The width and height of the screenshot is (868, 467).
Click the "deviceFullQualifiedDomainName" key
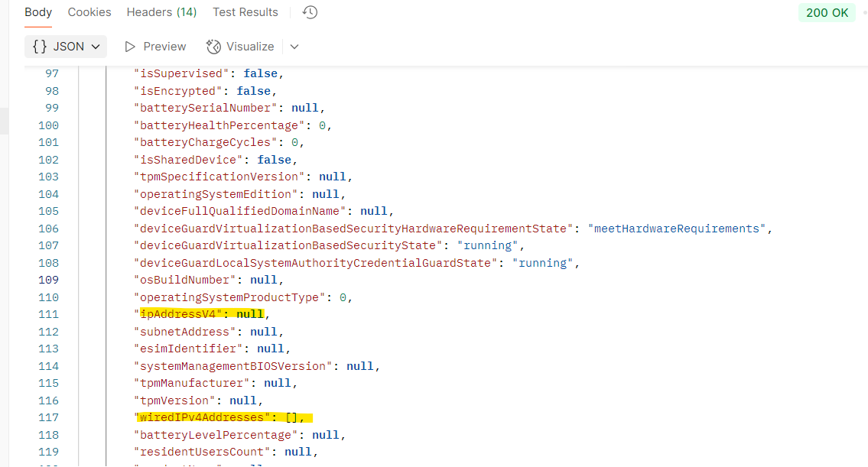[239, 211]
